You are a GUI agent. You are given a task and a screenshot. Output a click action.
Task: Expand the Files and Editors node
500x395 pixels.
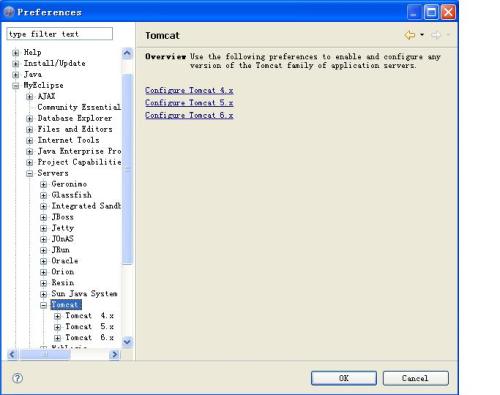coord(29,130)
